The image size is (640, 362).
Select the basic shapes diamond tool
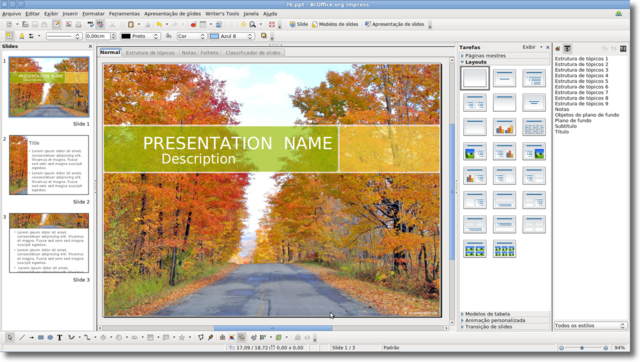pyautogui.click(x=103, y=338)
